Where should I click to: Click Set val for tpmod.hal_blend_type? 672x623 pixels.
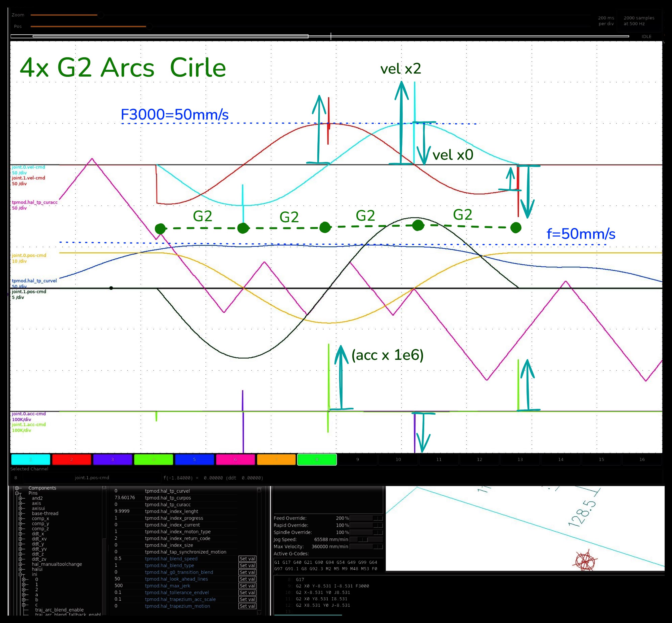247,565
